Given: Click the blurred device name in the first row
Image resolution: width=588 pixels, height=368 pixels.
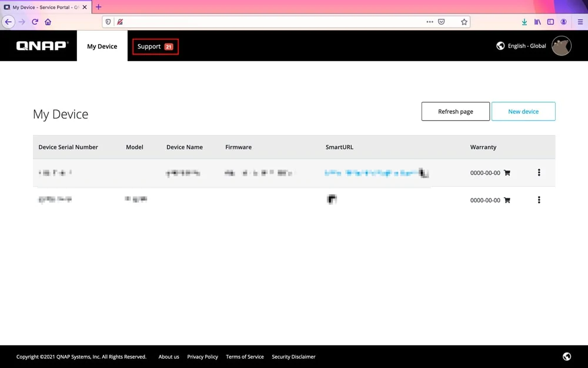Looking at the screenshot, I should click(183, 173).
